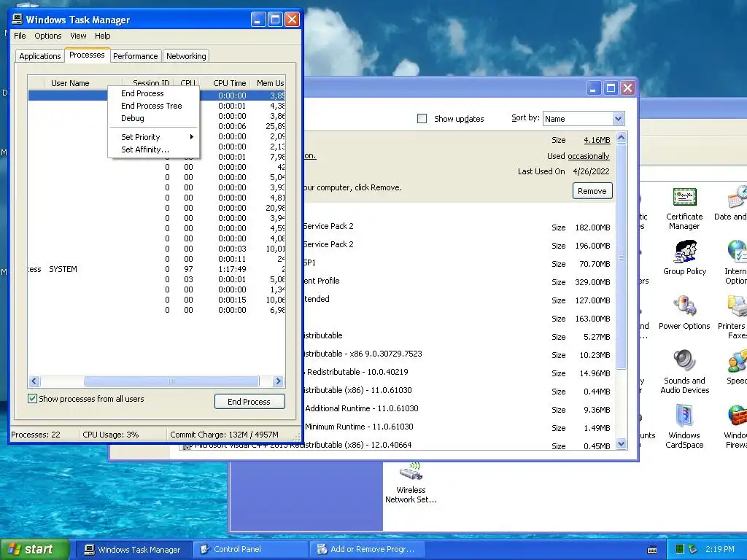Image resolution: width=747 pixels, height=560 pixels.
Task: Click the tray icon beside the clock
Action: (693, 550)
